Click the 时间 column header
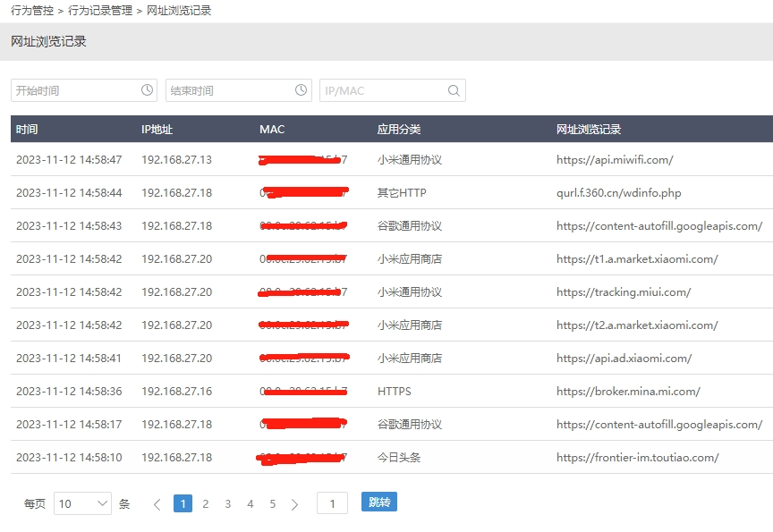Viewport: 773px width, 532px height. tap(27, 129)
